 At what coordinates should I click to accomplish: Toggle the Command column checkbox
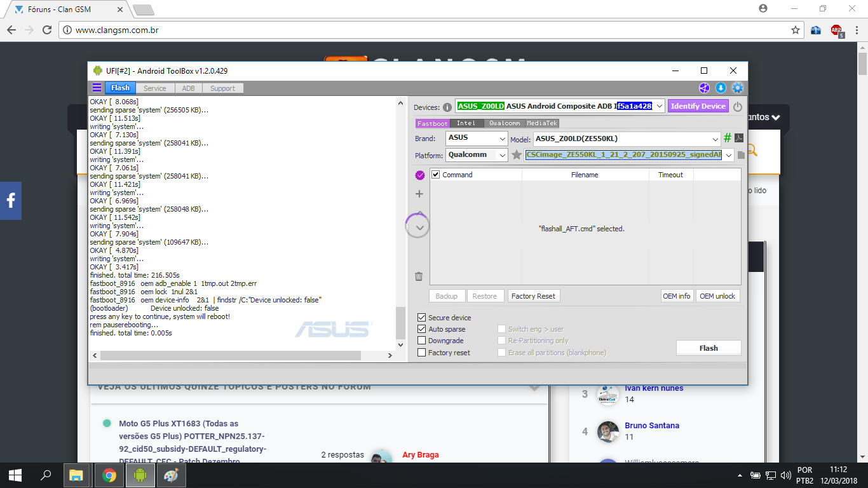[x=436, y=175]
